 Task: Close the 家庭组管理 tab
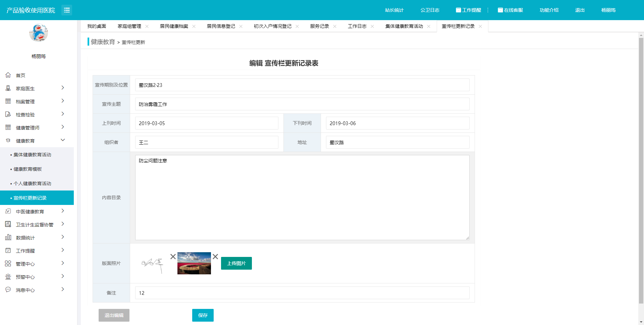147,26
